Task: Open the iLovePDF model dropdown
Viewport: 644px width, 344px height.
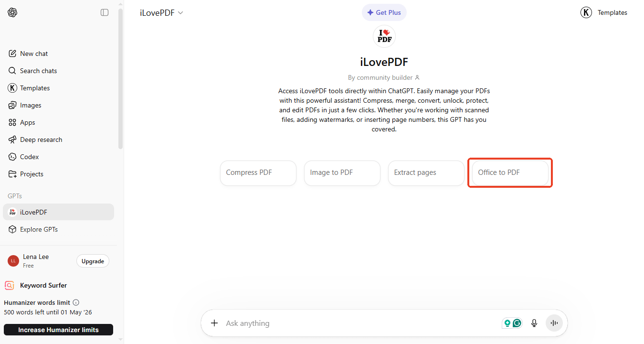Action: (161, 12)
